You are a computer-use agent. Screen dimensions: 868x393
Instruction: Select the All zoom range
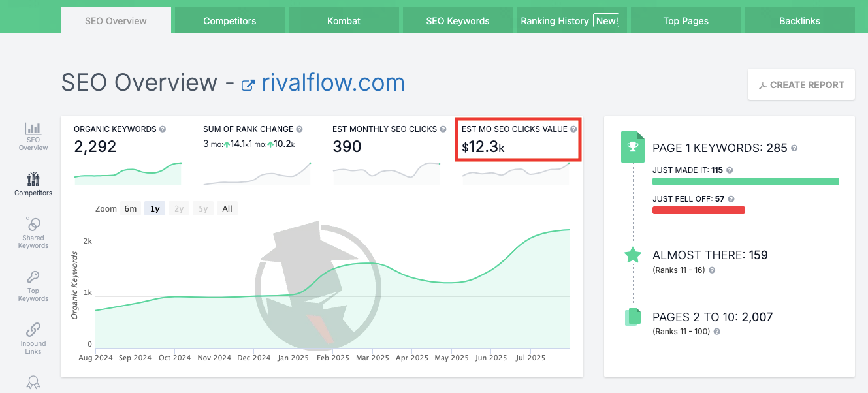pyautogui.click(x=227, y=208)
